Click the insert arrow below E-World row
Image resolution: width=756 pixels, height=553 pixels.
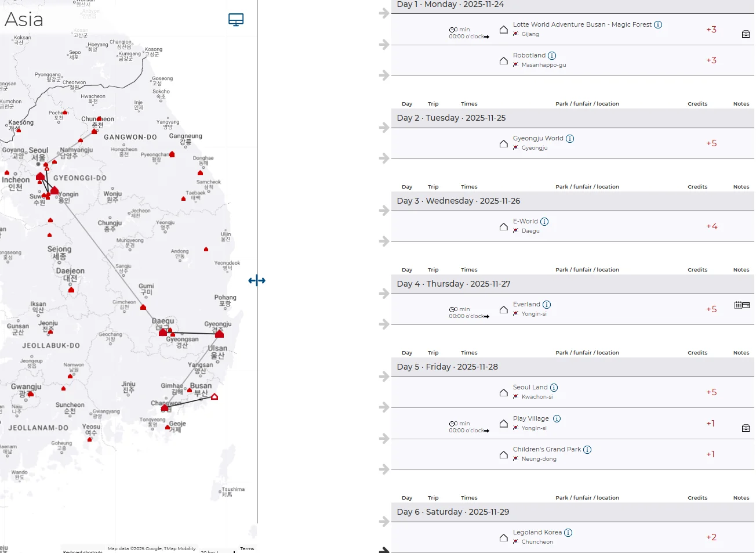pyautogui.click(x=384, y=241)
